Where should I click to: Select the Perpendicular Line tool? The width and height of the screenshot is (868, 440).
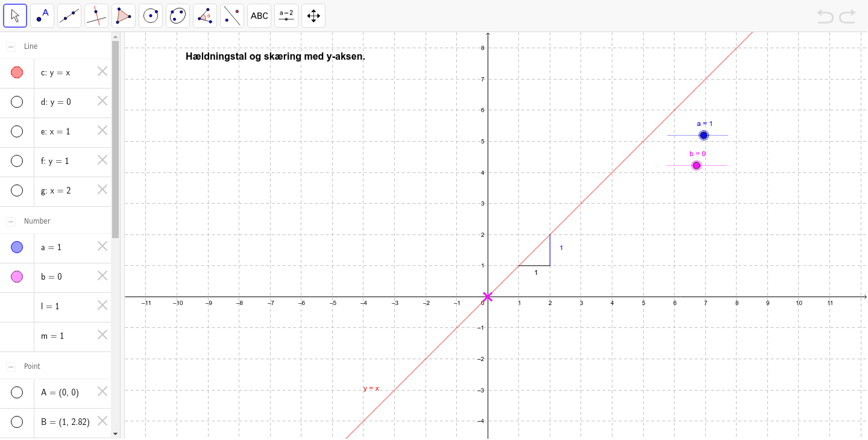point(96,16)
